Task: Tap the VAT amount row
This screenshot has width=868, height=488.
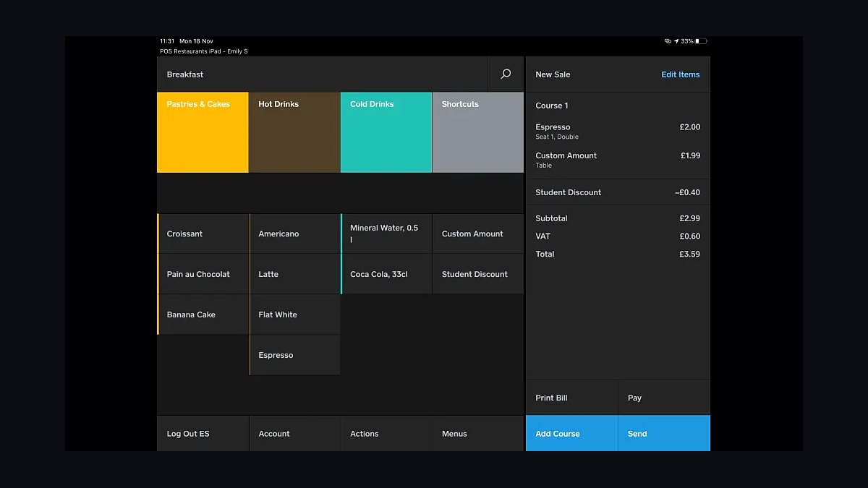Action: pyautogui.click(x=618, y=236)
